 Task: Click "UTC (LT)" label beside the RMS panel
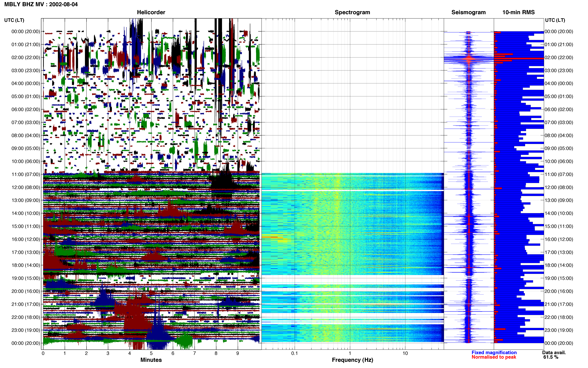click(555, 20)
